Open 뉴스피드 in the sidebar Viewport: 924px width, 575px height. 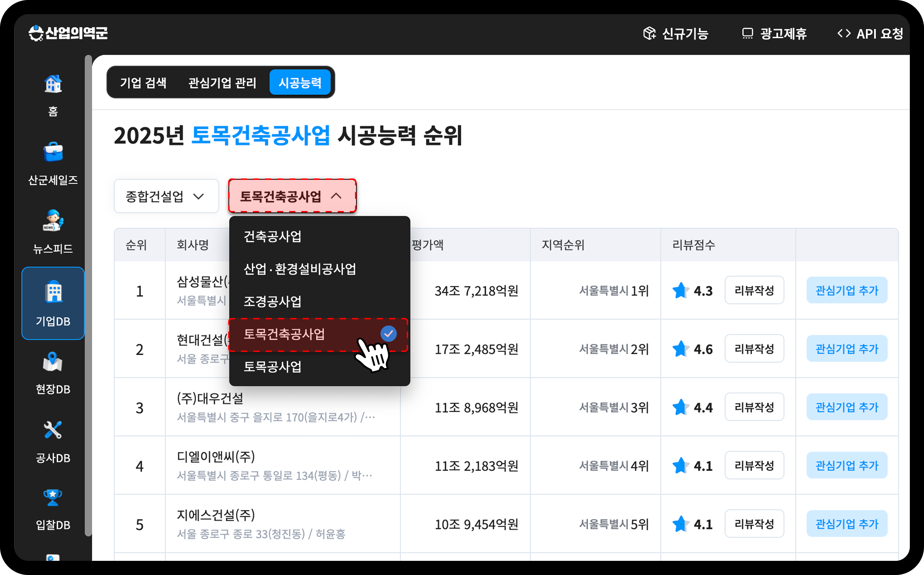pos(53,232)
